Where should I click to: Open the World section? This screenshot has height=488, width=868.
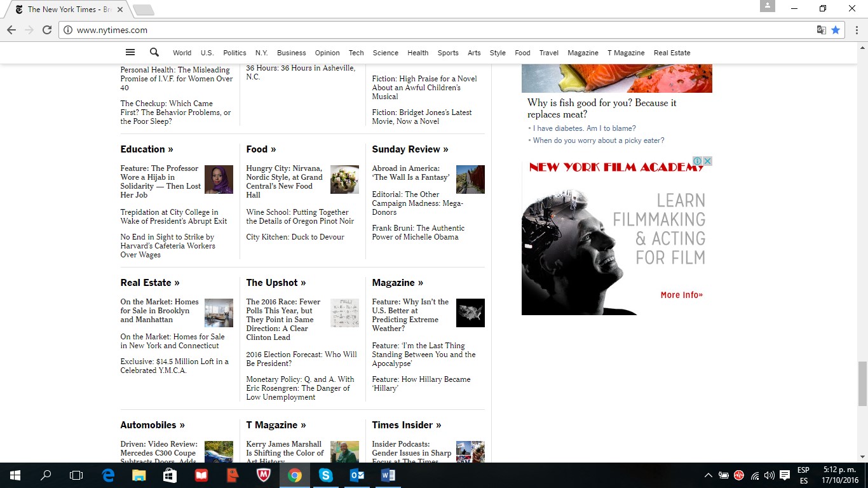(182, 53)
